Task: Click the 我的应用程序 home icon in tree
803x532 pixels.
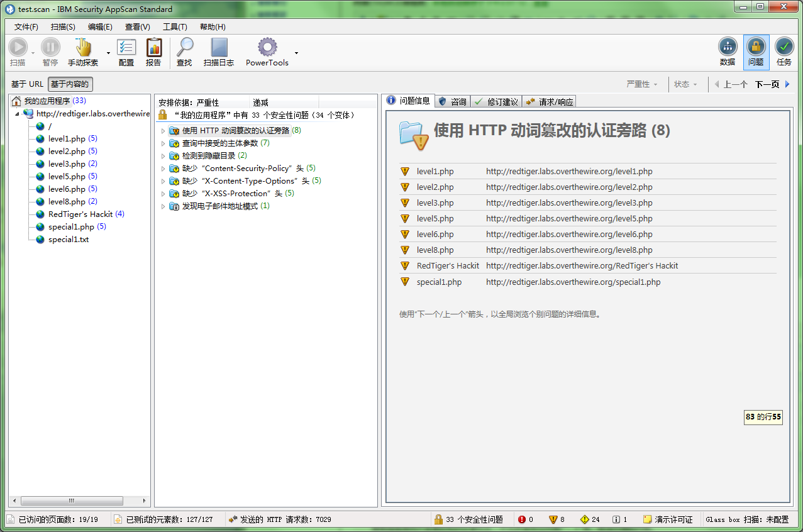Action: tap(16, 101)
